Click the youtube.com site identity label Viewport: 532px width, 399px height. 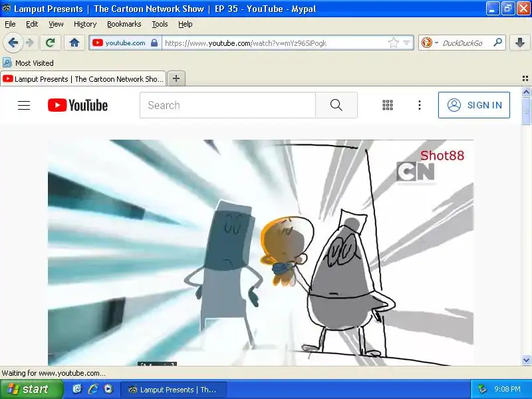click(x=125, y=43)
